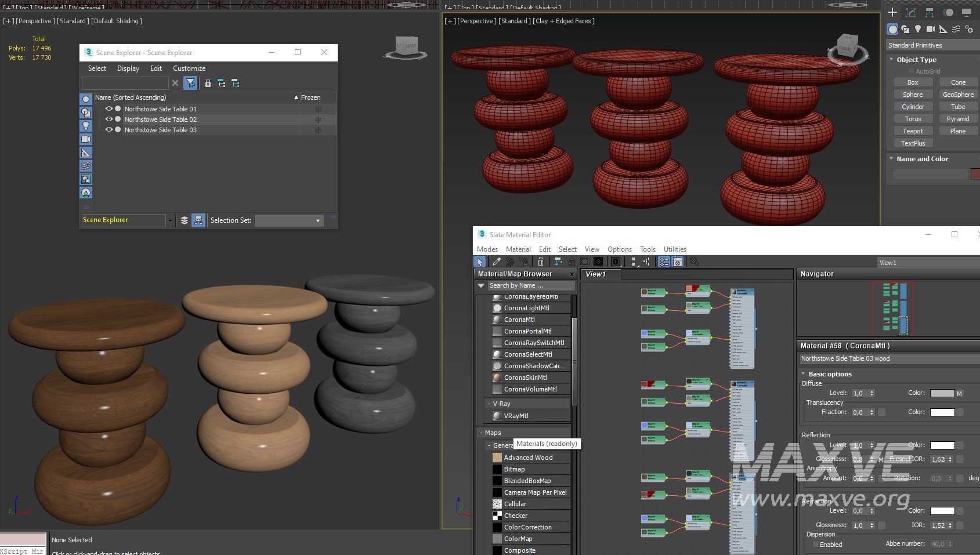Collapse the Object Type rollout
Image resolution: width=980 pixels, height=555 pixels.
click(891, 60)
